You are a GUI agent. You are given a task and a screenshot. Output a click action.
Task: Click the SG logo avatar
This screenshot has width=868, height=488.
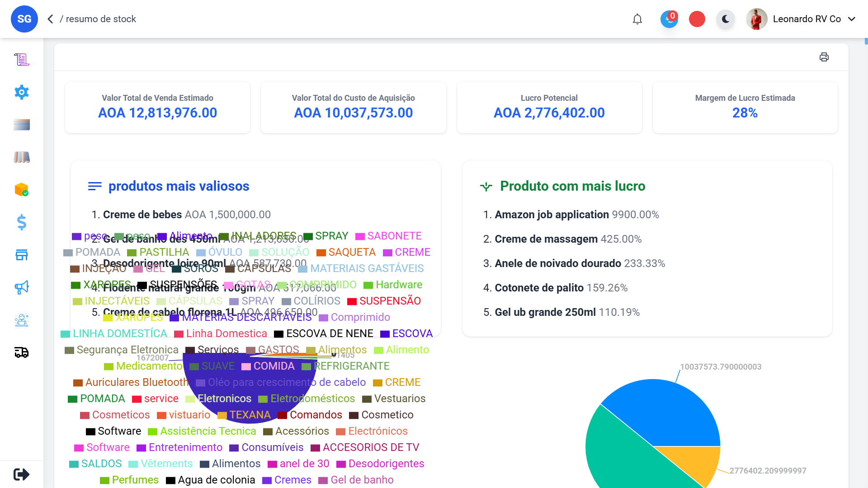point(24,19)
